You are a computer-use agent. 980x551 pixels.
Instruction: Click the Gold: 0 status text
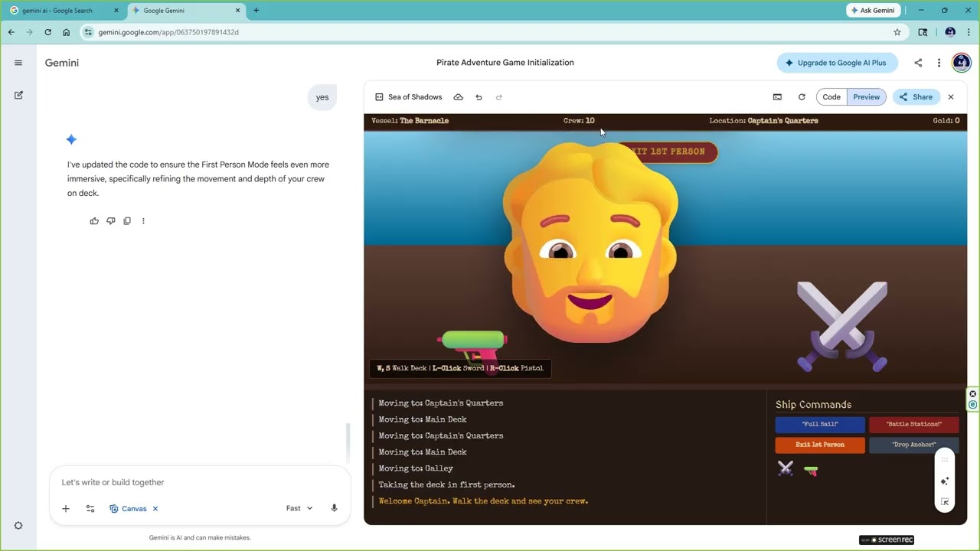pos(946,121)
